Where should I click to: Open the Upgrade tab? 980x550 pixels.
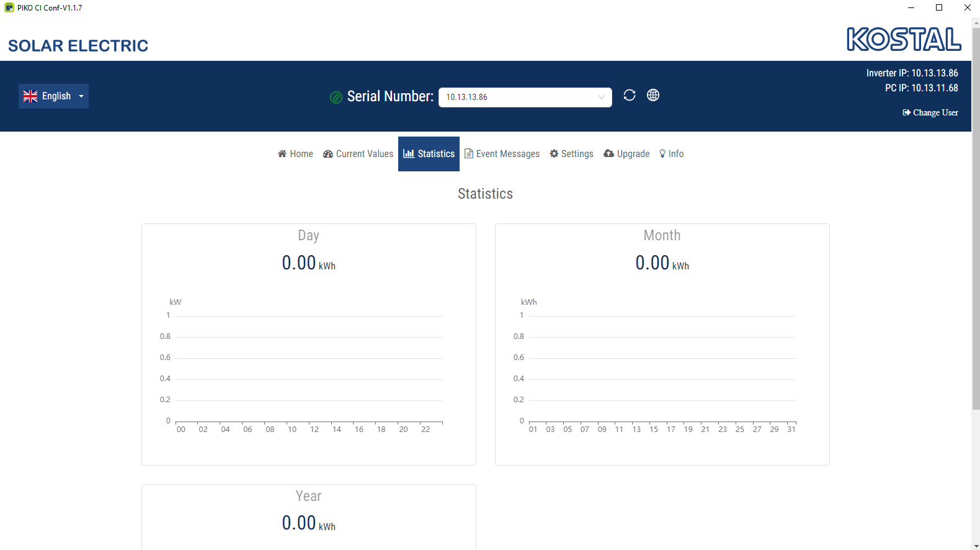tap(626, 154)
